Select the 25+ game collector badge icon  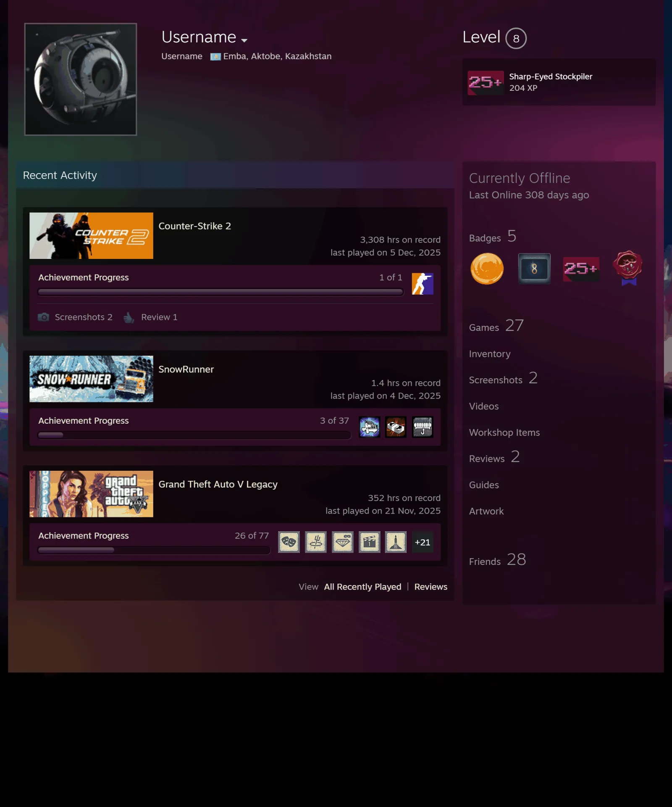click(x=581, y=269)
